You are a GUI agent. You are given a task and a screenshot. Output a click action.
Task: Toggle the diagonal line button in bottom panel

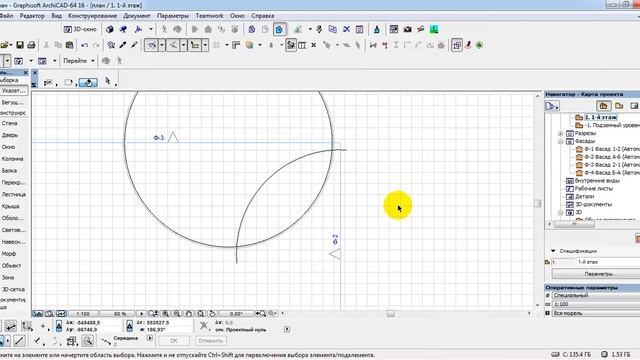(19, 340)
